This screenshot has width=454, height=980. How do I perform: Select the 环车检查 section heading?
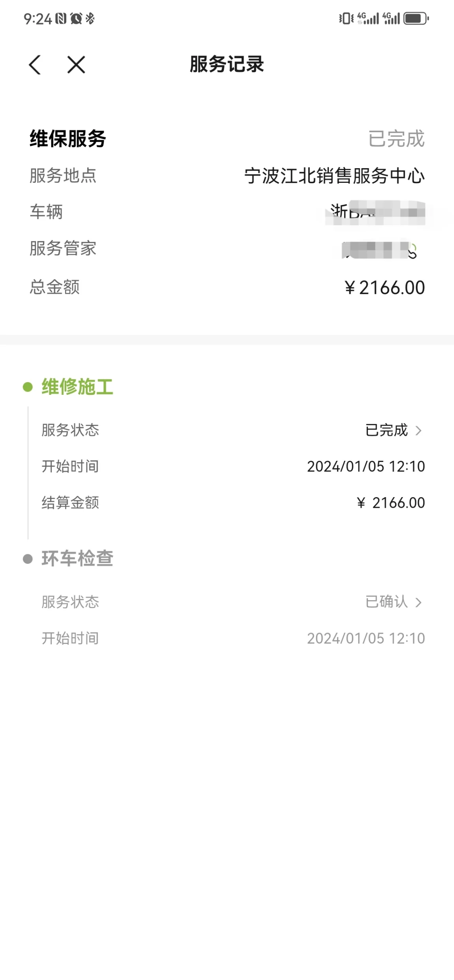point(77,559)
